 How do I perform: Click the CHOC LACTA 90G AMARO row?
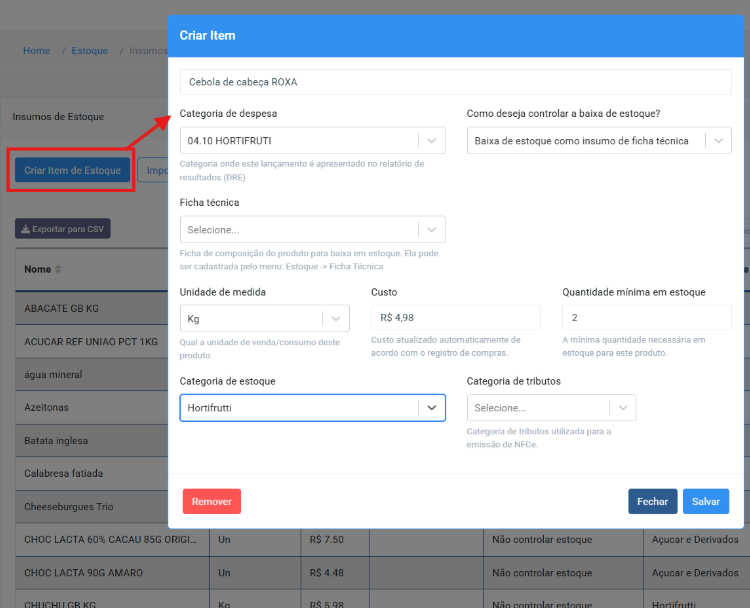[x=90, y=573]
